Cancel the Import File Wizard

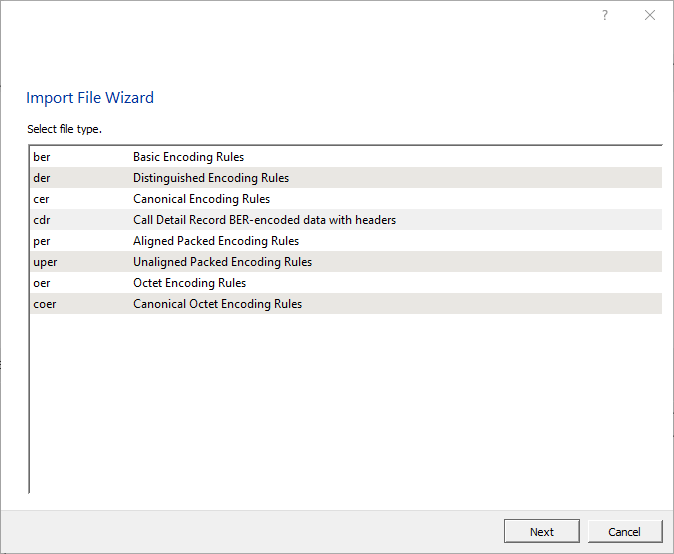[x=625, y=532]
